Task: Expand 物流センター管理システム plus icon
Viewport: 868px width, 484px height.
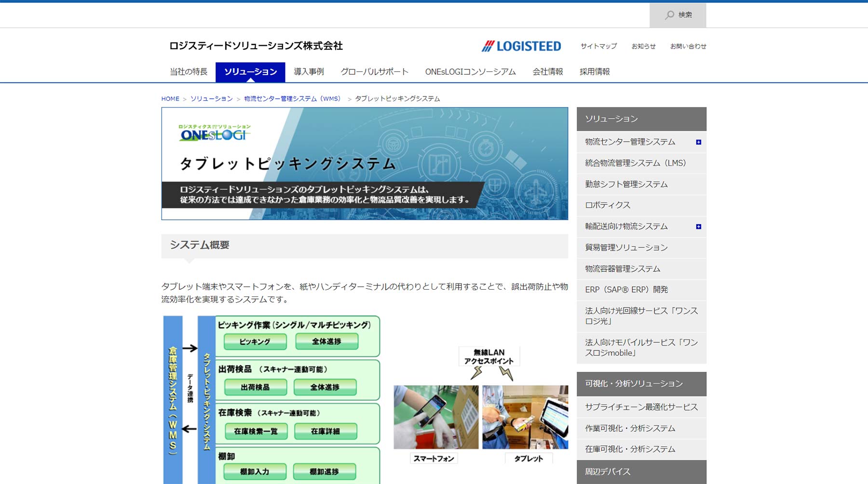Action: click(698, 142)
